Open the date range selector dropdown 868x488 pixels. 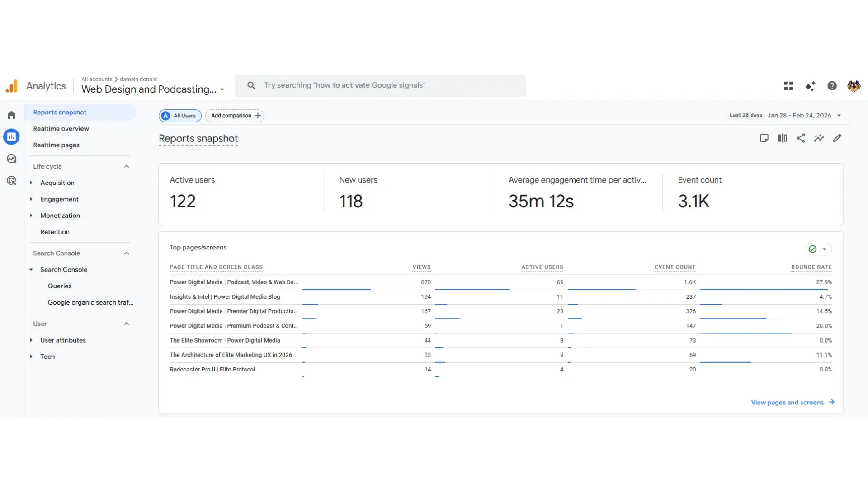pos(839,115)
